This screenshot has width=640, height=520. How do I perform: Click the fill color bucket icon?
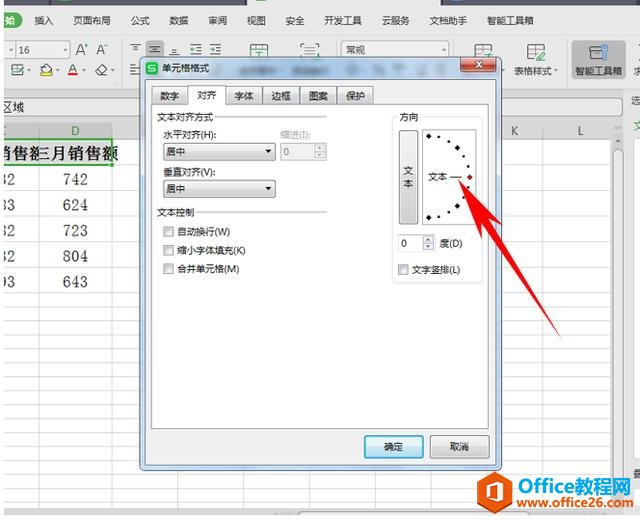tap(46, 70)
